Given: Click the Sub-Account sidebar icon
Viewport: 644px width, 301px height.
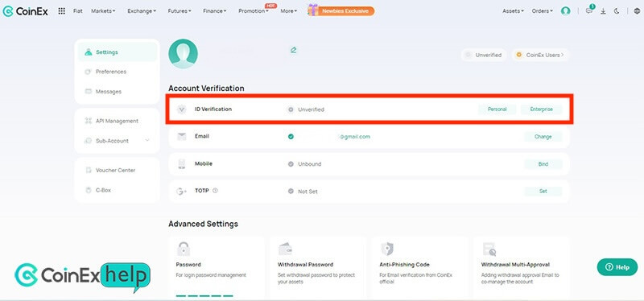Looking at the screenshot, I should [88, 140].
